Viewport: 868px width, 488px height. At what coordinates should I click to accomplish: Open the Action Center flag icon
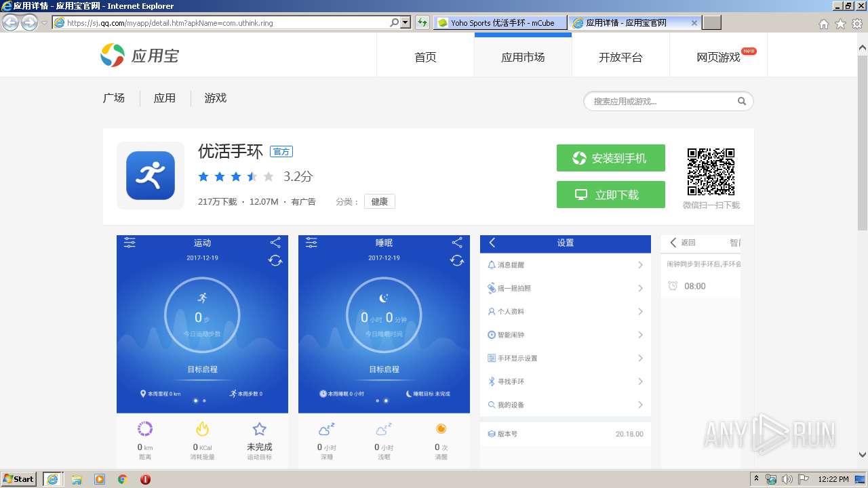click(804, 479)
